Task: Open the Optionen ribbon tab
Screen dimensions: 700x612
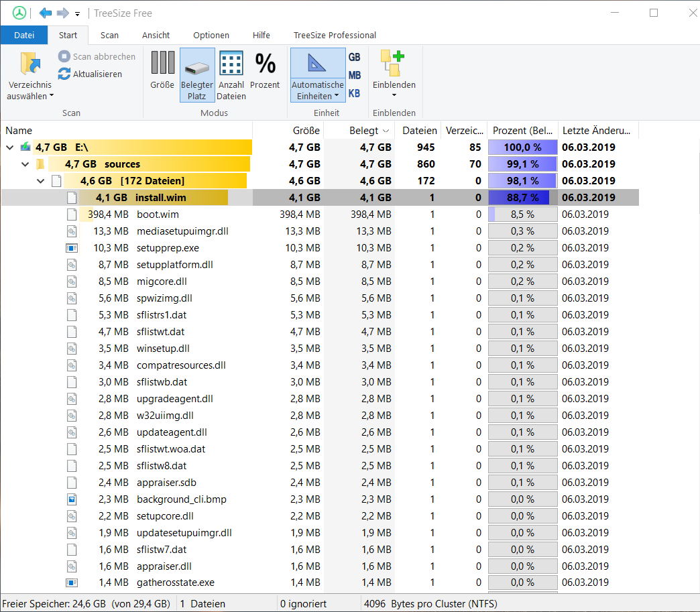Action: coord(211,35)
